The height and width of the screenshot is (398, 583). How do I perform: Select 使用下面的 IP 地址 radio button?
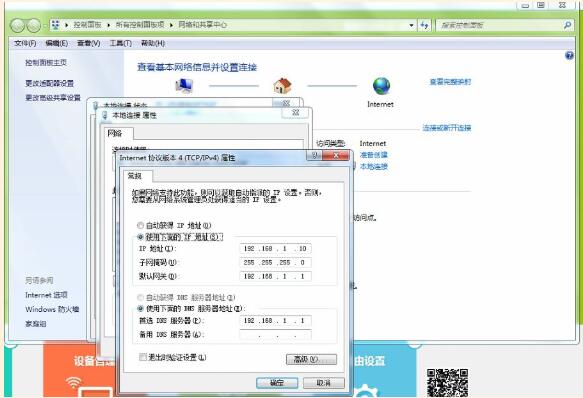140,237
